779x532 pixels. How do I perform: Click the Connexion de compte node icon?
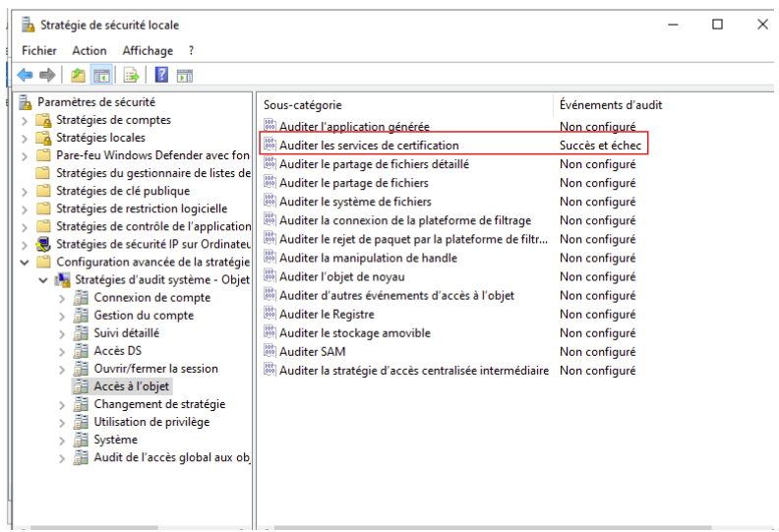(x=81, y=298)
